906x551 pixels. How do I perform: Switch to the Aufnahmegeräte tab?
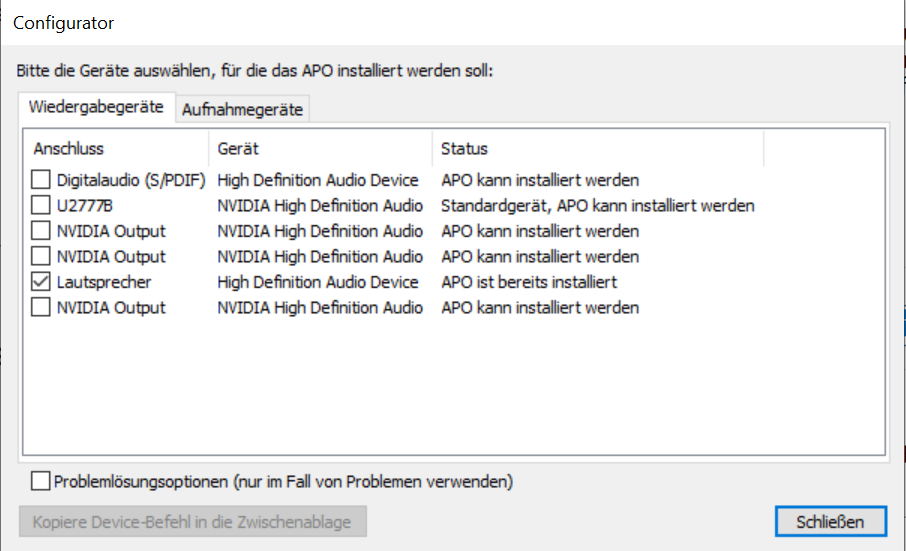click(x=242, y=109)
